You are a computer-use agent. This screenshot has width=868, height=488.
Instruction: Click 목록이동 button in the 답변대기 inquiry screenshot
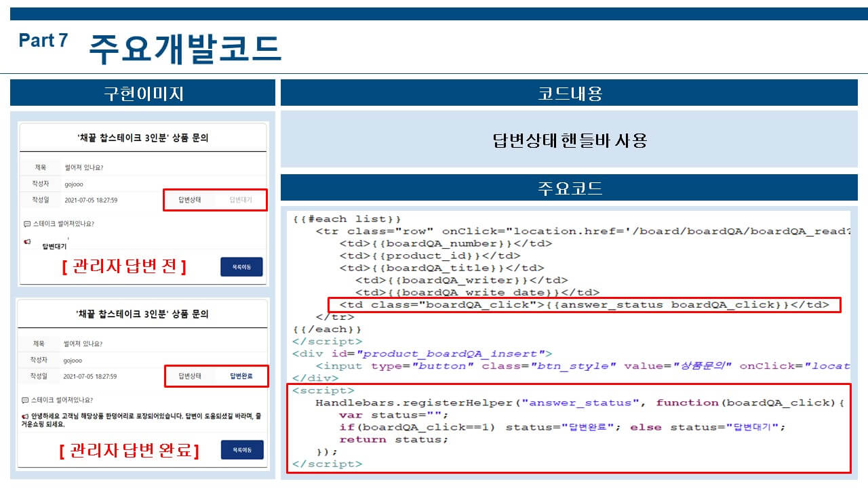[241, 267]
